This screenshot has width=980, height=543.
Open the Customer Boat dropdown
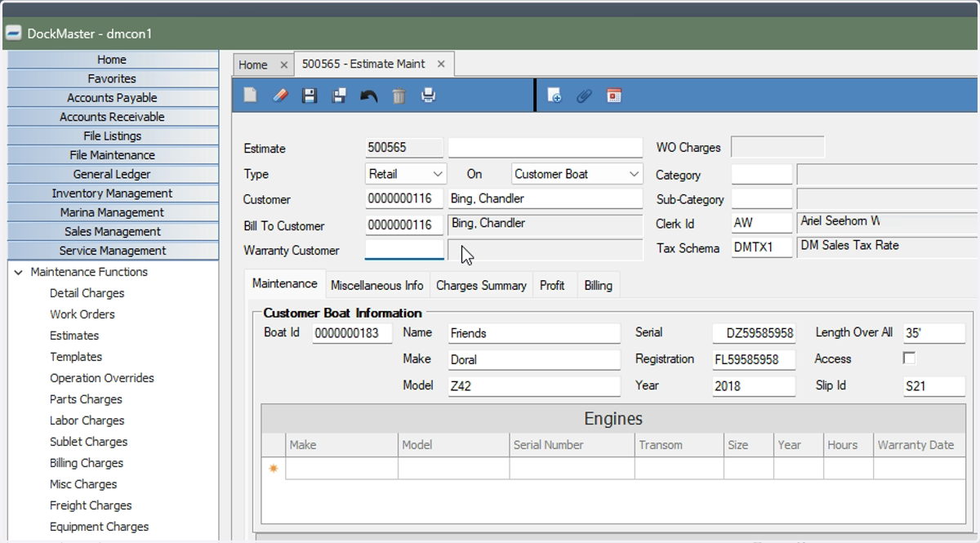577,174
